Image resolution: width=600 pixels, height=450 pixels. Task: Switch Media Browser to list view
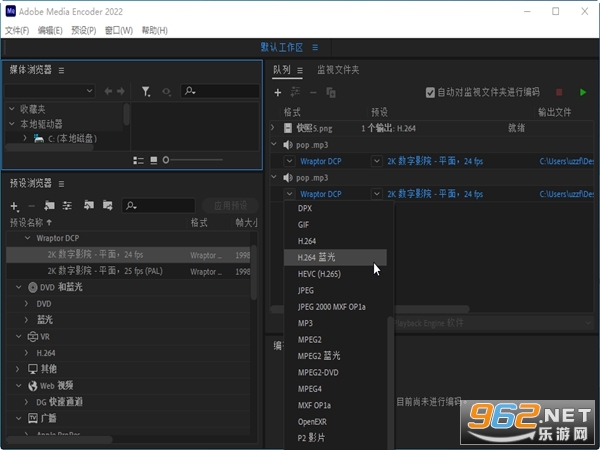pyautogui.click(x=138, y=160)
